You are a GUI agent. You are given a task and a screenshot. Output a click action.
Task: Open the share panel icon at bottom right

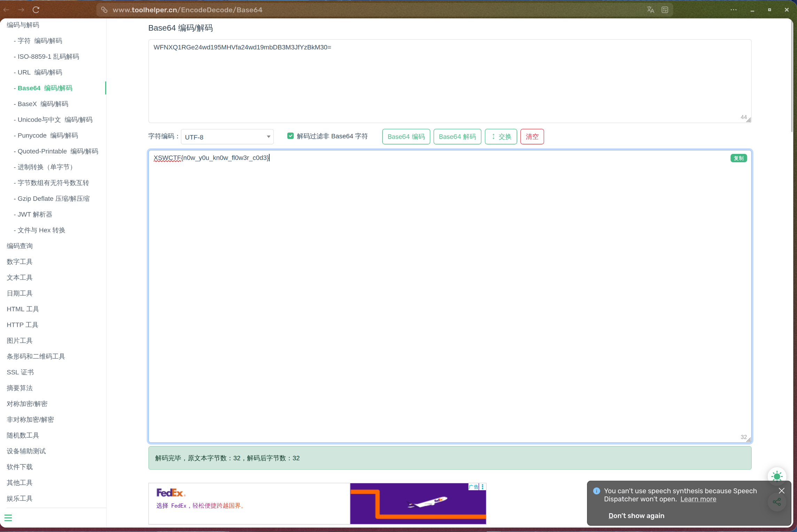coord(777,502)
